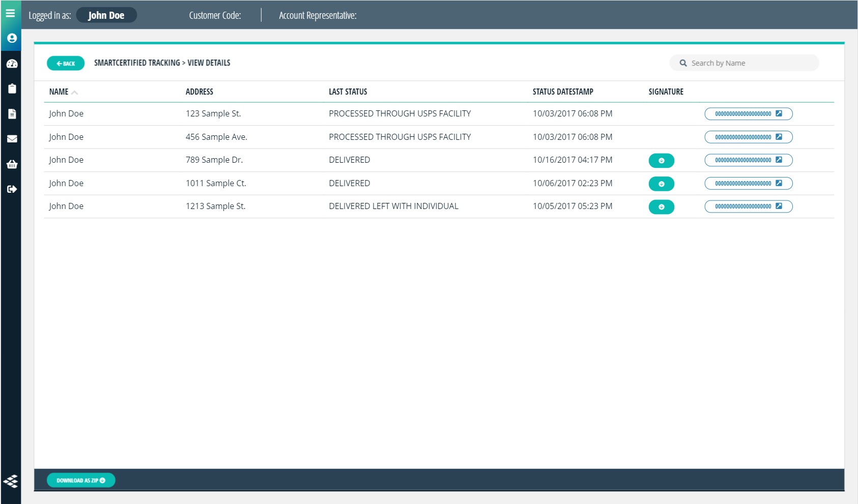858x504 pixels.
Task: Click the logout sidebar icon
Action: [x=12, y=189]
